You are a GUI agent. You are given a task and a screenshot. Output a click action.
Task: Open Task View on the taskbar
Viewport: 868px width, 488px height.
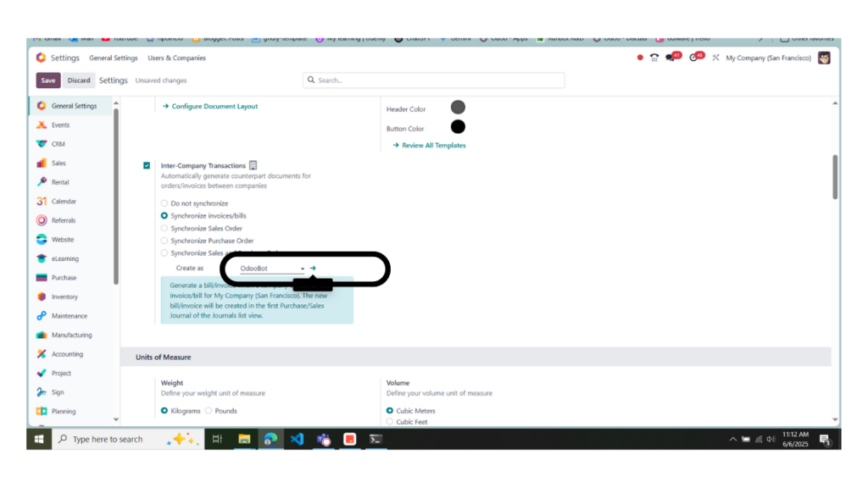click(x=217, y=440)
